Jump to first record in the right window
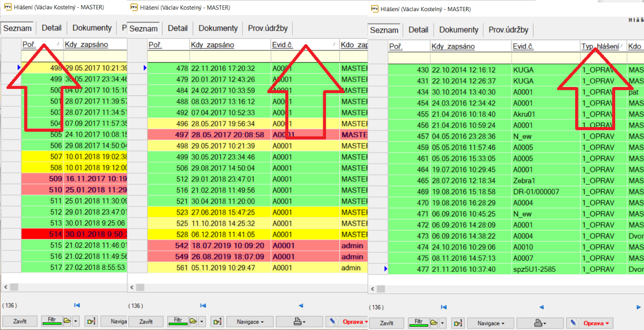The image size is (644, 330). (444, 307)
